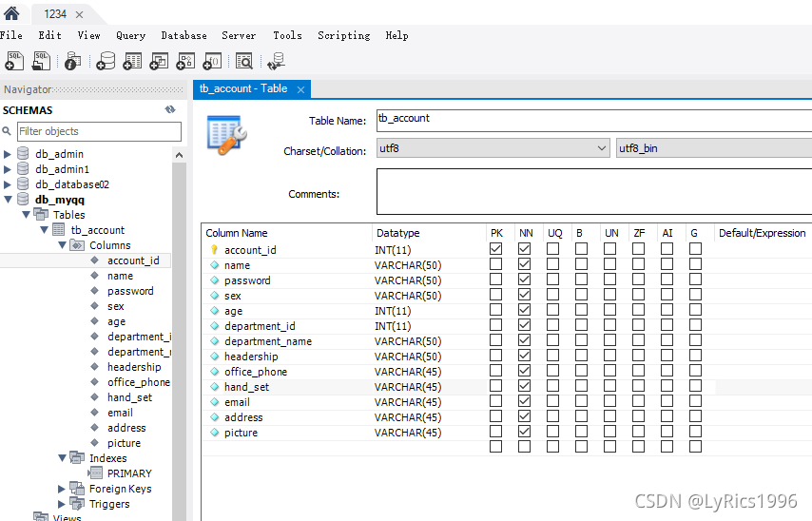Collapse the Columns node
The image size is (812, 521).
pos(62,244)
